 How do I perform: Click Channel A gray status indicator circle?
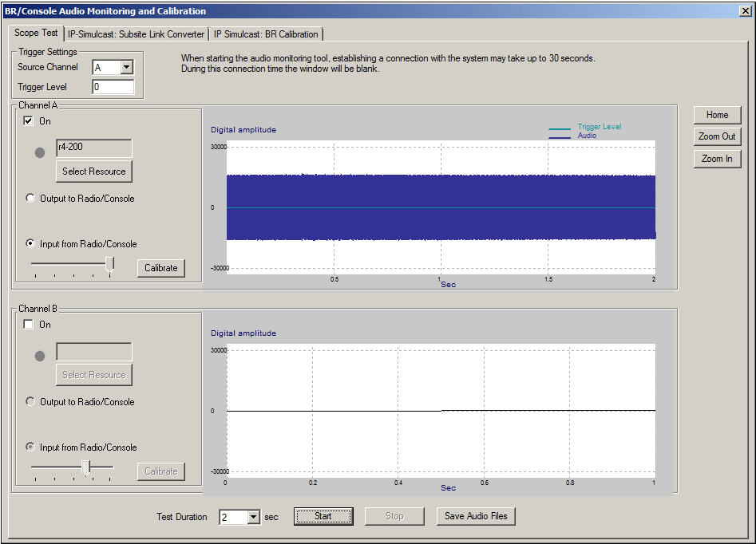(40, 152)
